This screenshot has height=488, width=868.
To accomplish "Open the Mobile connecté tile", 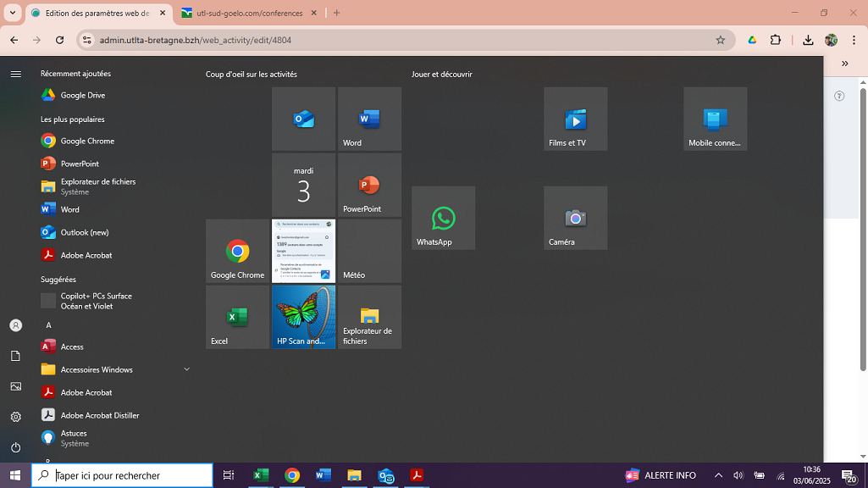I will pos(716,119).
